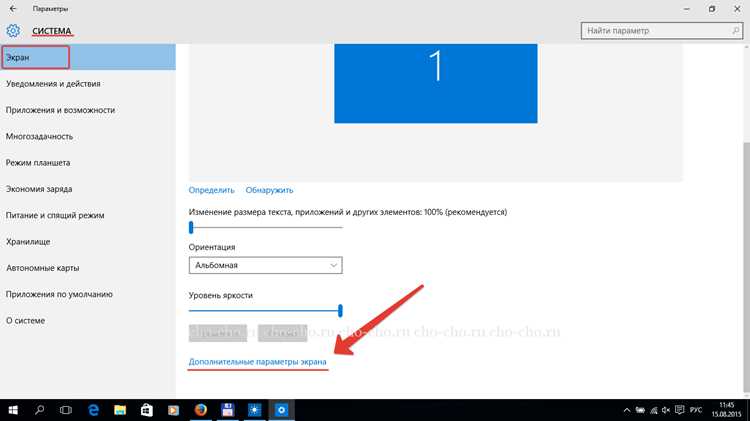This screenshot has width=750, height=421.
Task: Open Дополнительные параметры экрана link
Action: [257, 362]
